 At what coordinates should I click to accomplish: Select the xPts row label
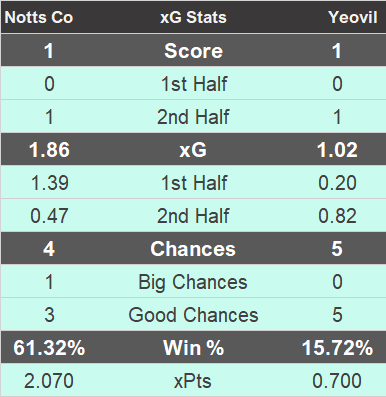pos(193,381)
